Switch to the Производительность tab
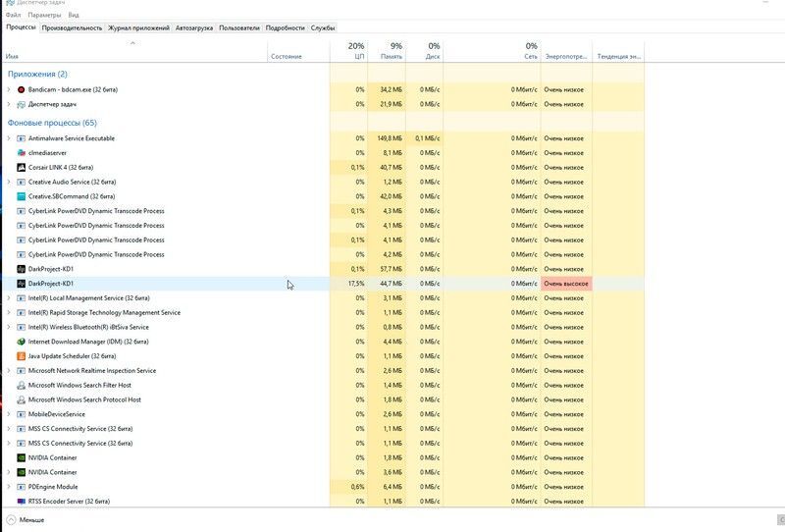 point(72,28)
